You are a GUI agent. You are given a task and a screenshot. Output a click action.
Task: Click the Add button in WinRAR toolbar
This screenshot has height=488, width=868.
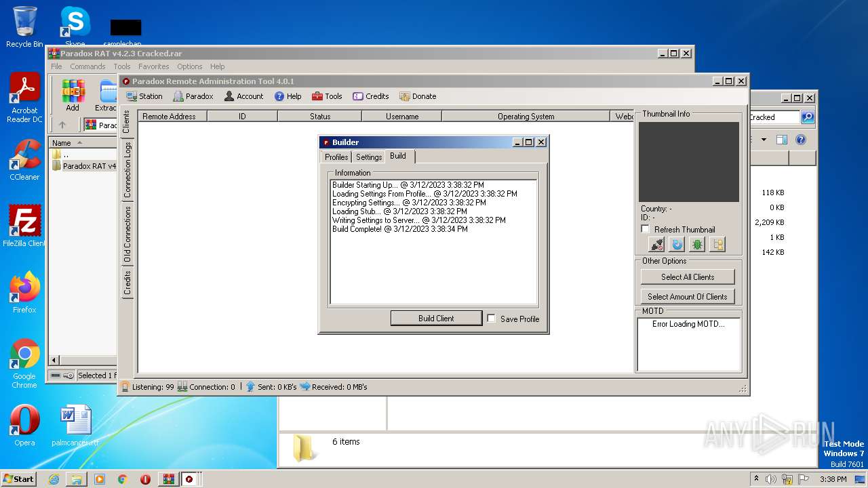[x=73, y=96]
